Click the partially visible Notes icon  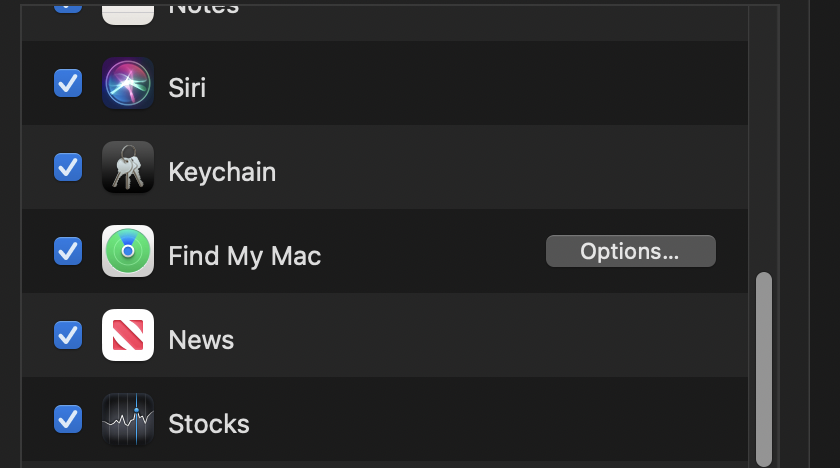pos(128,13)
